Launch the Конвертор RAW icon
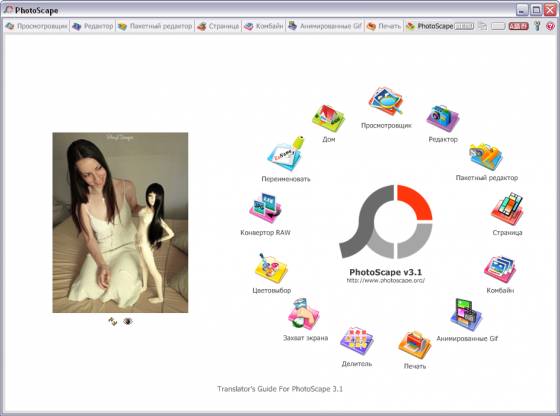Screen dimensions: 560x416 pos(265,209)
